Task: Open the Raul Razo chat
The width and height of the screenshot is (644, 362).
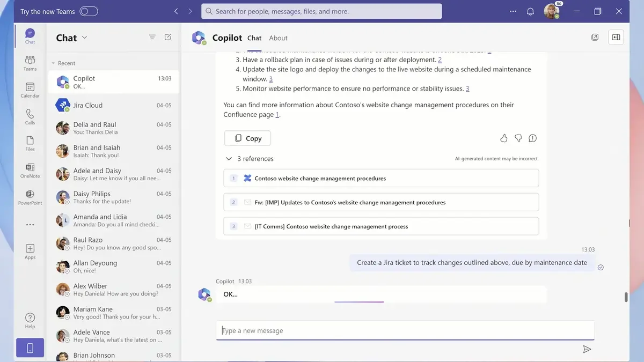Action: [114, 243]
